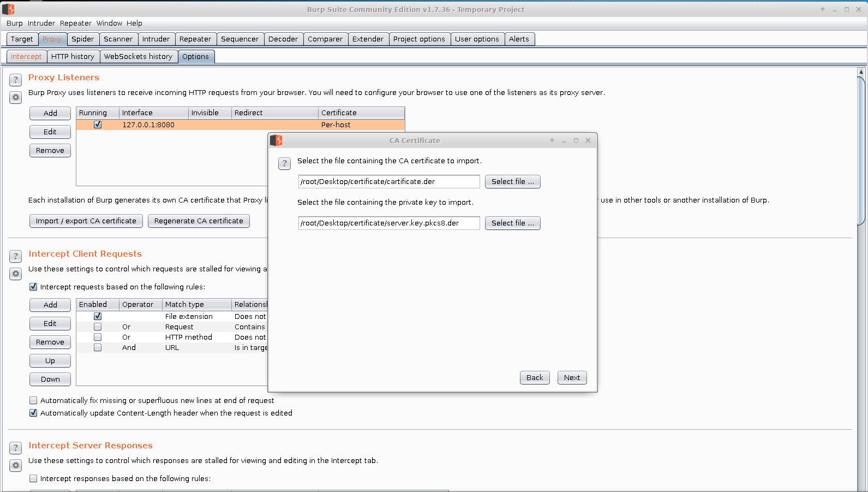This screenshot has width=868, height=492.
Task: Minimize the Burp Suite main window
Action: tap(835, 9)
